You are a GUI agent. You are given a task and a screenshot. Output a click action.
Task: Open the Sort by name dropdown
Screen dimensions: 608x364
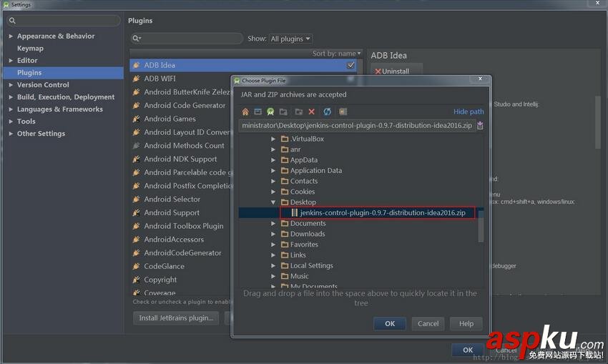337,54
